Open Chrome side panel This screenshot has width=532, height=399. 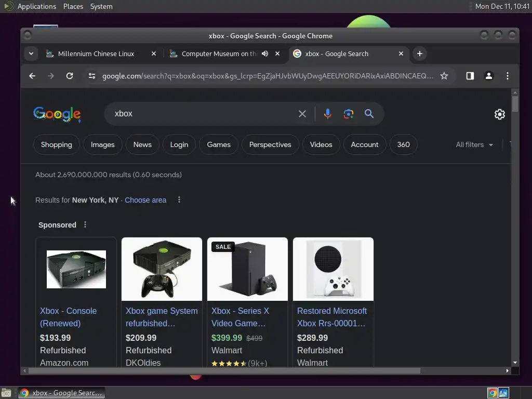[x=470, y=76]
